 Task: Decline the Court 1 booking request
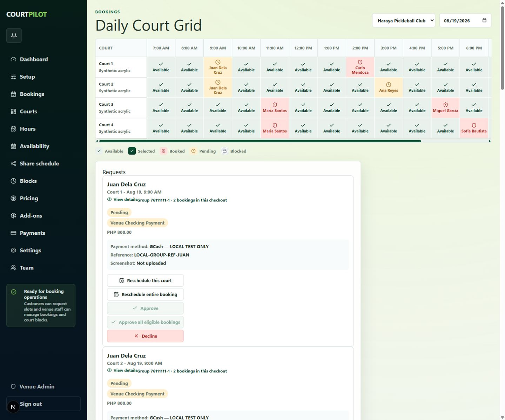coord(145,336)
